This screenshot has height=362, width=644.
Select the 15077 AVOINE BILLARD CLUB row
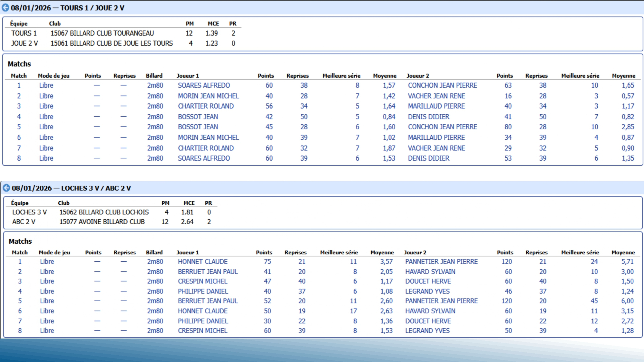tap(102, 222)
